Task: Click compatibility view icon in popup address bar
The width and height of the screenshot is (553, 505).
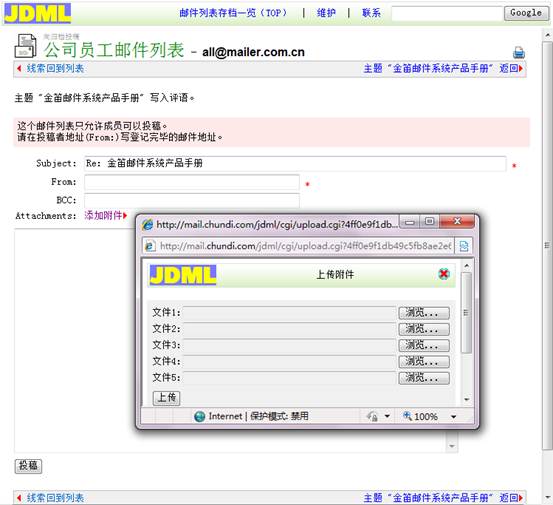Action: click(463, 246)
